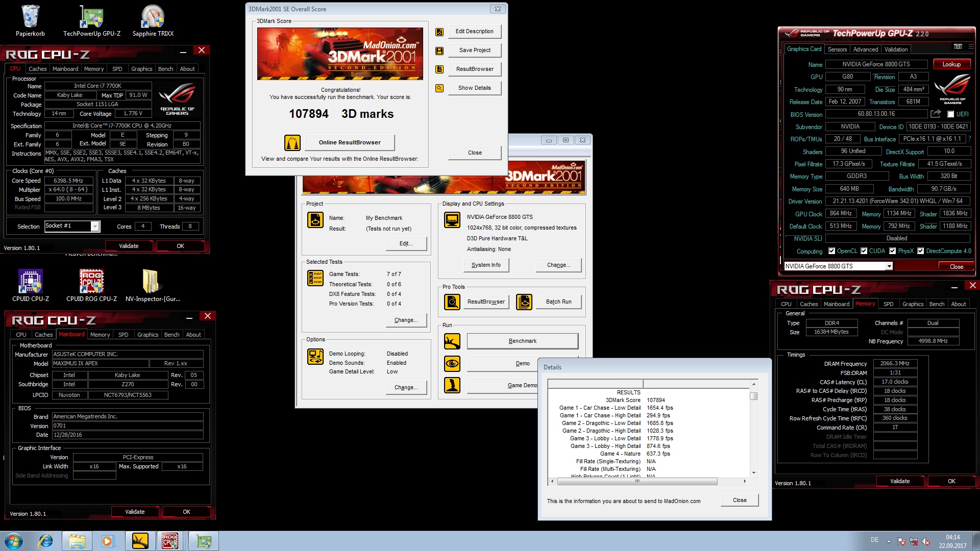This screenshot has width=980, height=551.
Task: Toggle the DirectCompute 4.0 checkbox
Action: tap(920, 251)
